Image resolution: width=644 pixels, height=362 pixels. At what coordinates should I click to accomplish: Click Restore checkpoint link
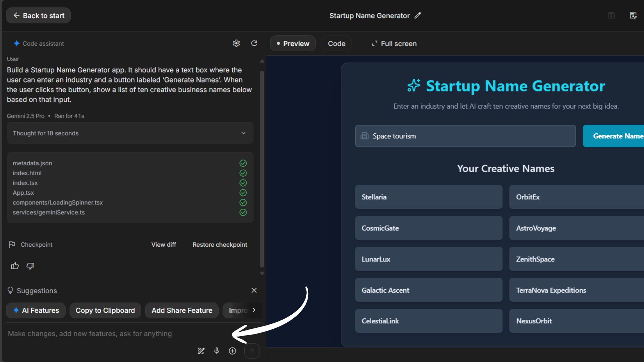[220, 245]
